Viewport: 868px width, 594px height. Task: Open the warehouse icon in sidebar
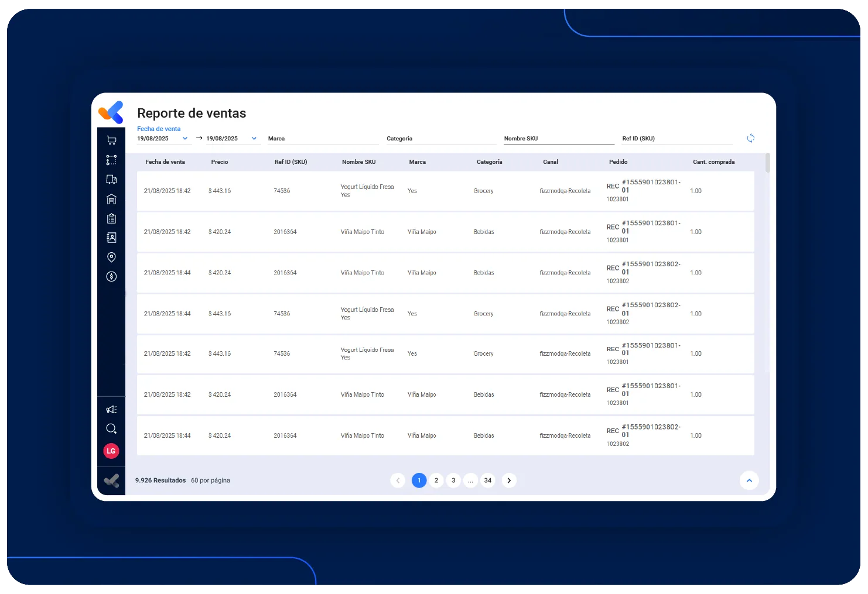point(111,199)
